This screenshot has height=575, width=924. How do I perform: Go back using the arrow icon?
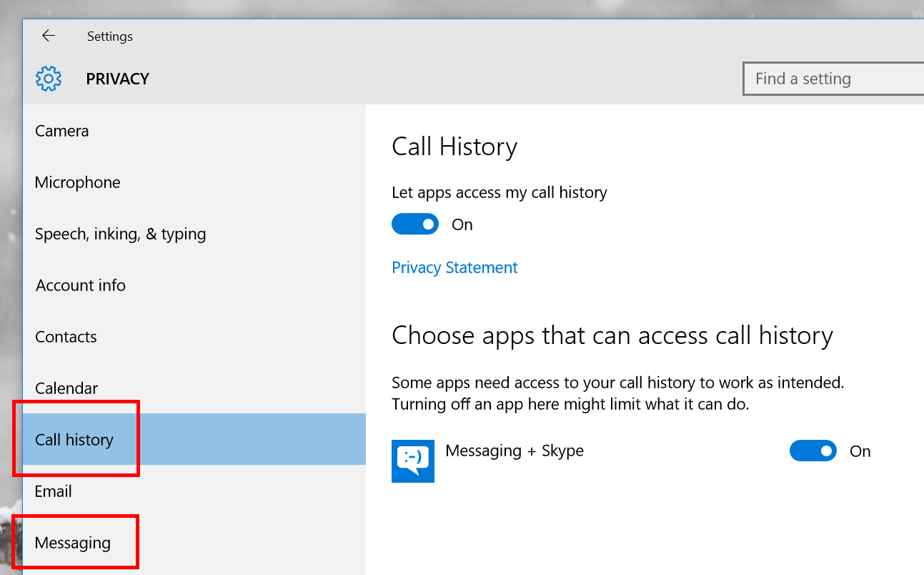[48, 35]
